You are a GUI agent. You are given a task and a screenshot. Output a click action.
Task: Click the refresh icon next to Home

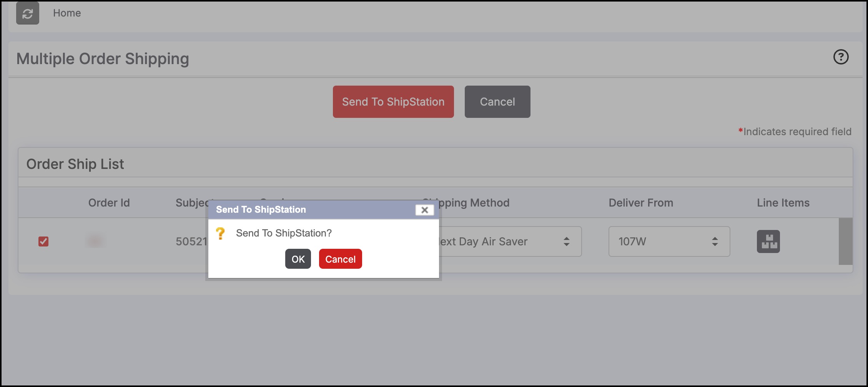pos(28,13)
